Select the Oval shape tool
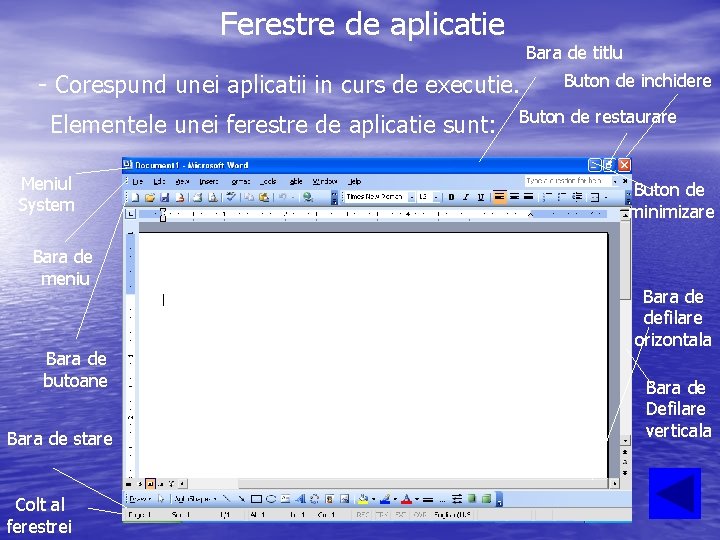The image size is (720, 540). [x=271, y=499]
